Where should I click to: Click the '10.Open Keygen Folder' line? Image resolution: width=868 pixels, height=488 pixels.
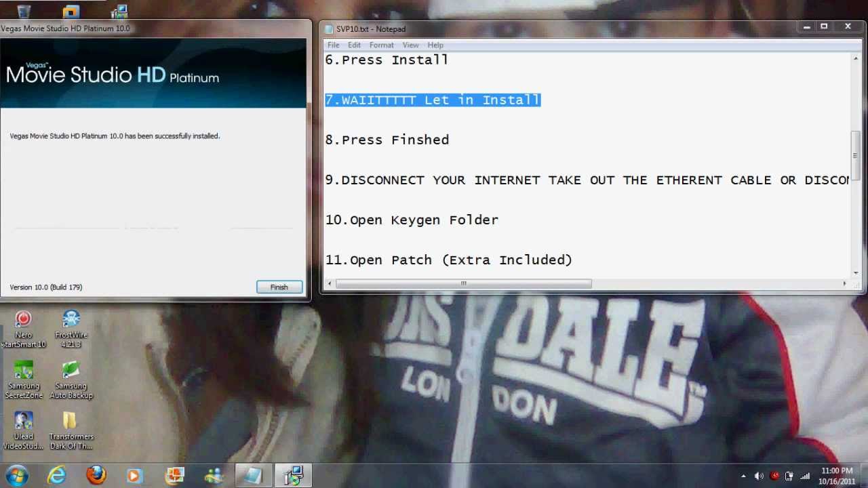pyautogui.click(x=412, y=220)
